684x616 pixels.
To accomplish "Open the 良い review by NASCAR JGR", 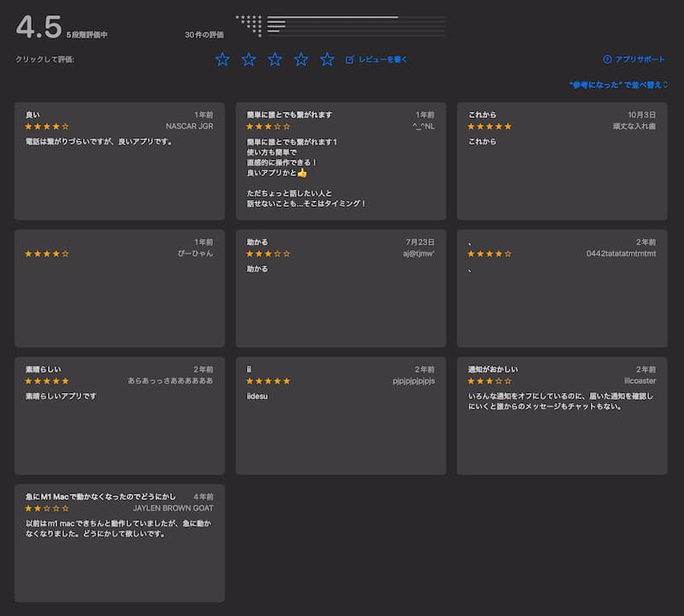I will tap(120, 161).
